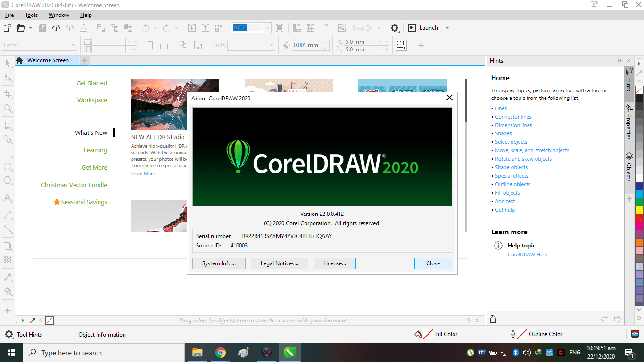Click the Treat as filled icon in property bar

pos(401,45)
